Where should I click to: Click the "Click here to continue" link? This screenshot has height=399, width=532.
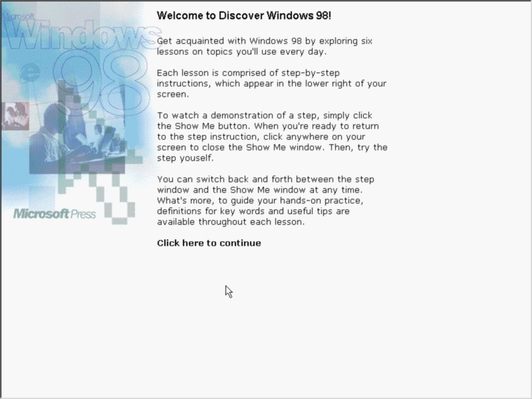209,243
